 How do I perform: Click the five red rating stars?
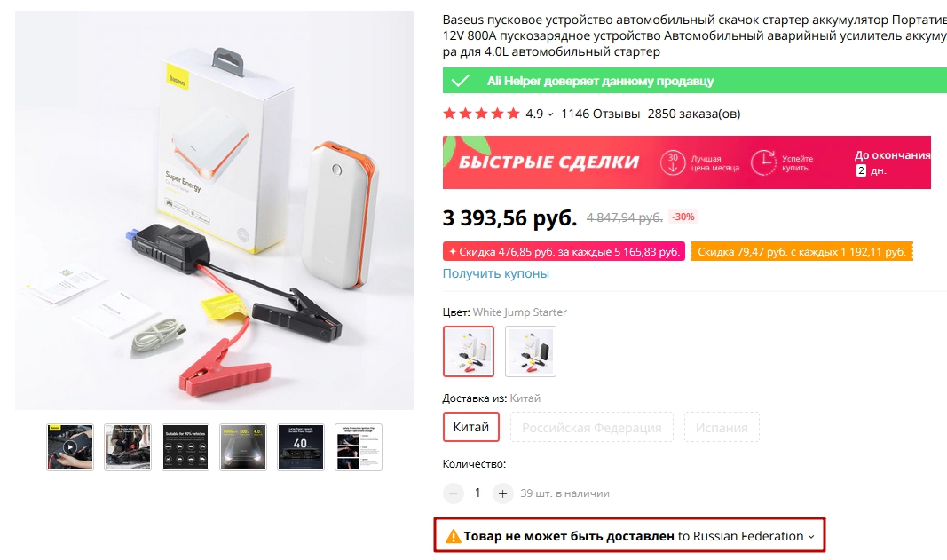[x=480, y=114]
